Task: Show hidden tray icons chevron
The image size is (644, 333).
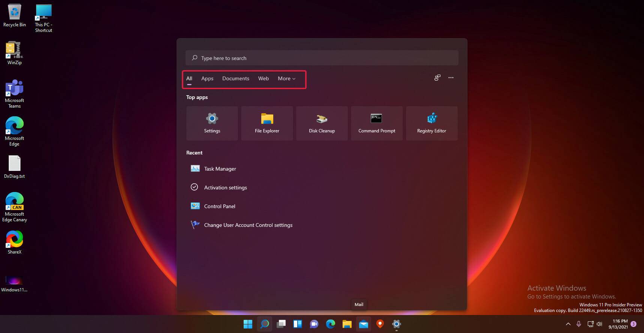Action: point(568,324)
